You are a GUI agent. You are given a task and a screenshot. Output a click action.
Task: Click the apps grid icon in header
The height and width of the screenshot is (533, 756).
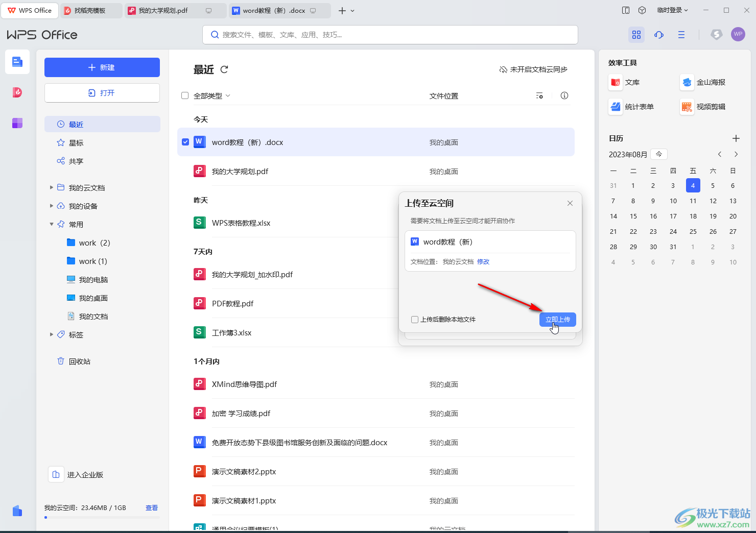coord(636,35)
